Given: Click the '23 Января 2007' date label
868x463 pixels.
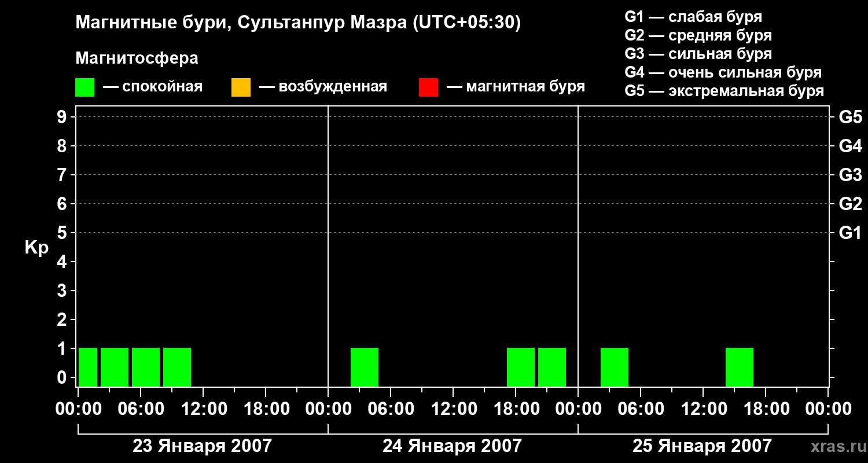Looking at the screenshot, I should click(x=203, y=446).
